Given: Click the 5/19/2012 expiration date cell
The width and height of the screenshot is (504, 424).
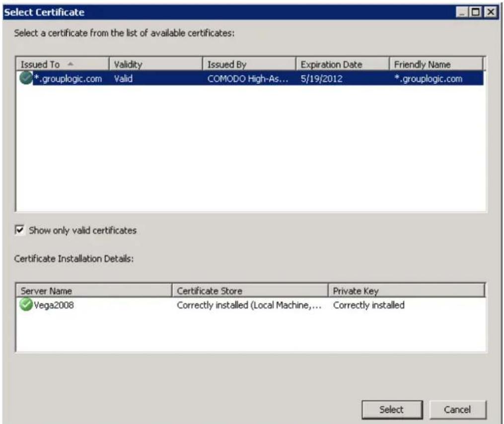Looking at the screenshot, I should coord(321,79).
